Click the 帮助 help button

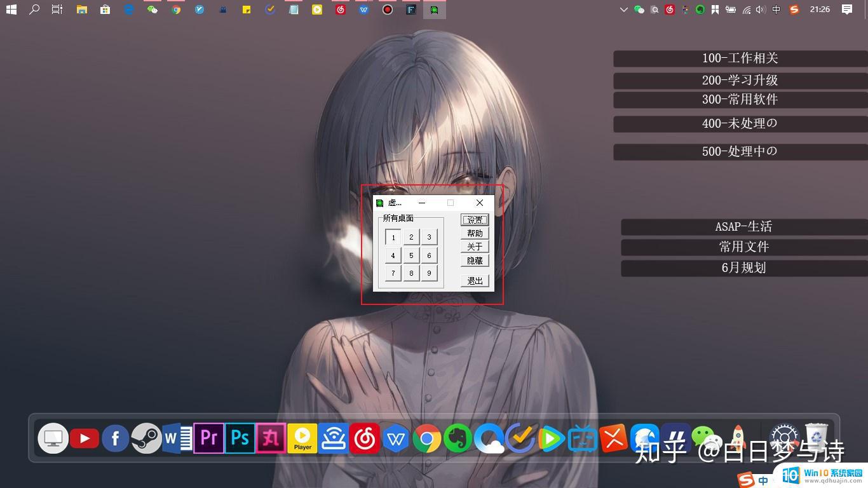pyautogui.click(x=475, y=233)
